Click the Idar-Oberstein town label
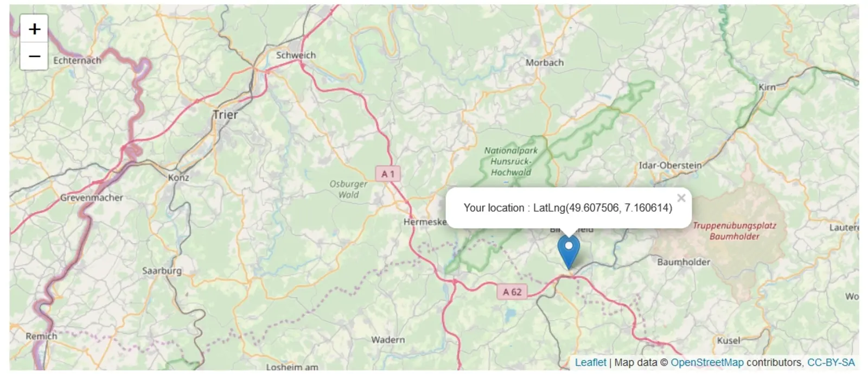 pos(670,165)
